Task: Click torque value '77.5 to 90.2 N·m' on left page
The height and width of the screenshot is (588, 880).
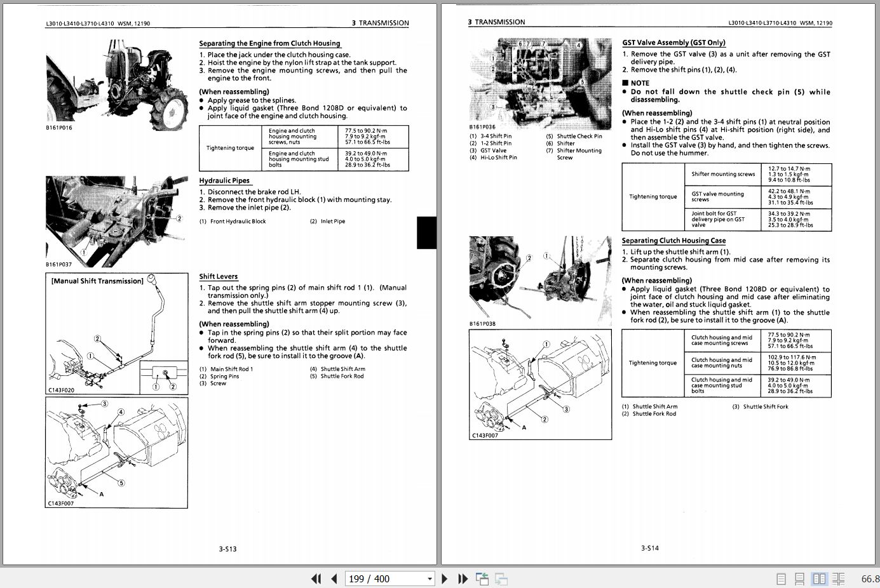Action: (366, 131)
